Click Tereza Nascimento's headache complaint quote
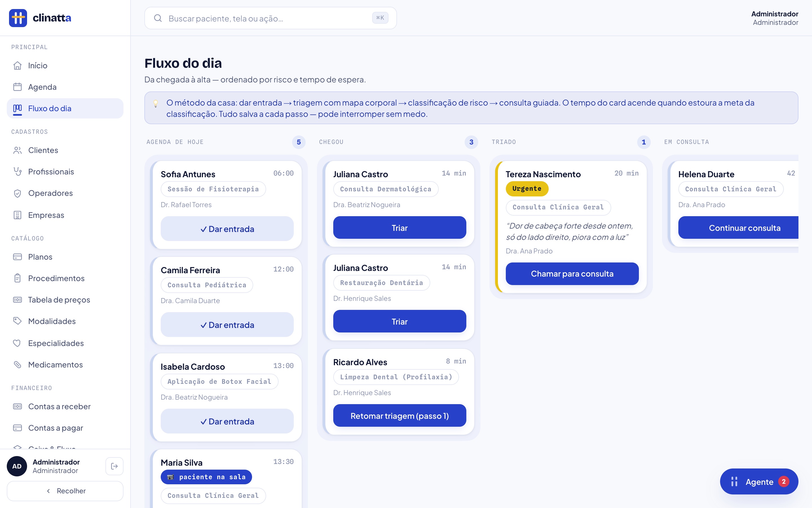This screenshot has width=812, height=508. [570, 231]
